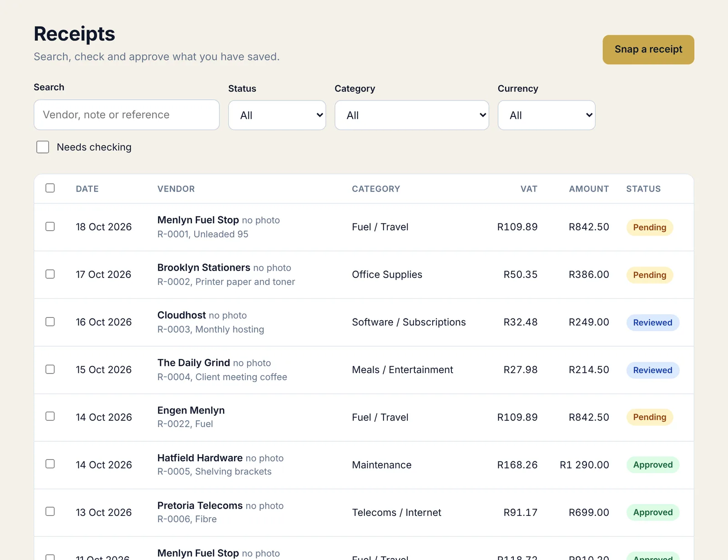Click Approved badge for Pretoria Telecoms
This screenshot has height=560, width=728.
point(653,512)
